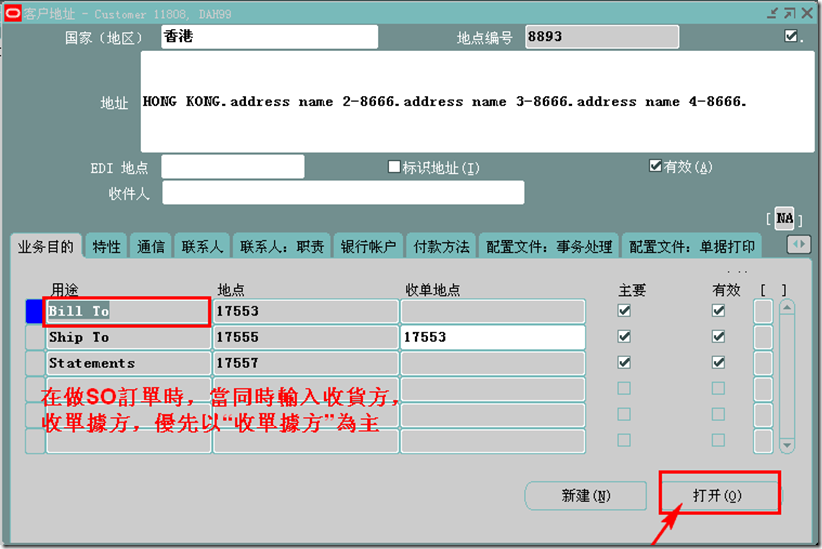This screenshot has height=549, width=822.
Task: Select the Statements row indicator
Action: point(35,363)
